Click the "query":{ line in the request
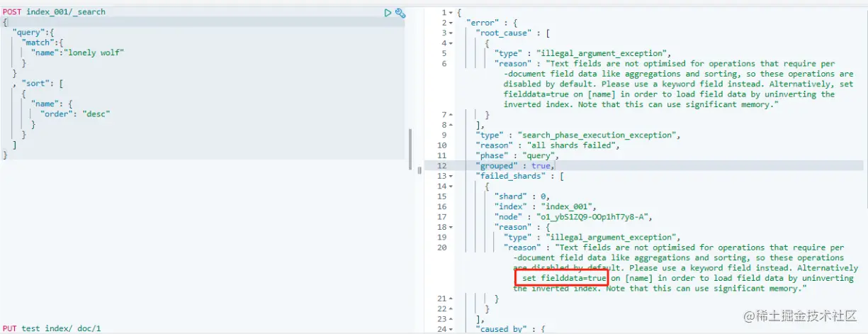The image size is (868, 334). tap(34, 33)
